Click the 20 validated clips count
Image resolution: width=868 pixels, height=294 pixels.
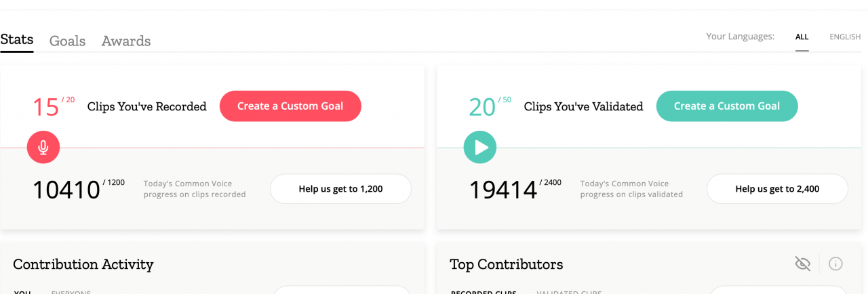click(482, 107)
